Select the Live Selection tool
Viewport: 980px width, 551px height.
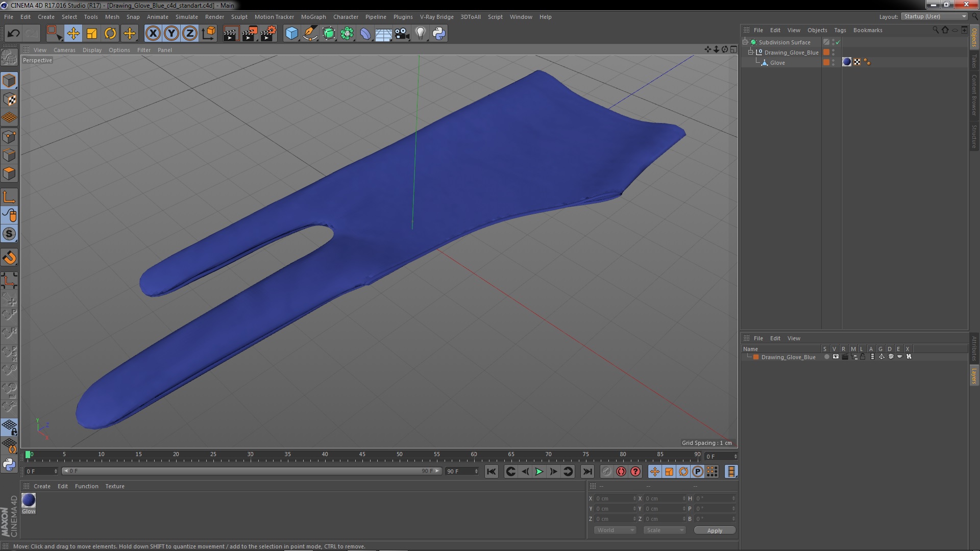54,34
